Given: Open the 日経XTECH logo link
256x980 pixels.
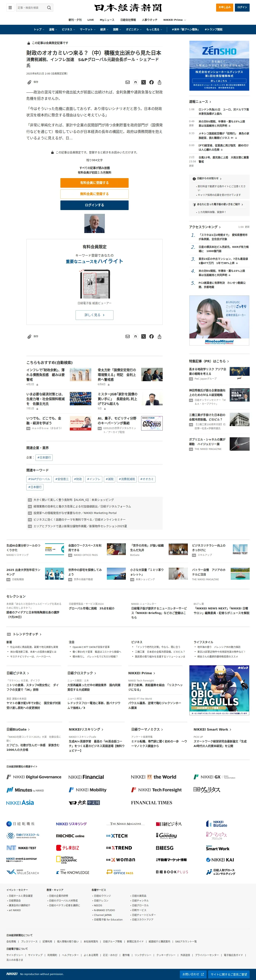Looking at the screenshot, I should [117, 836].
